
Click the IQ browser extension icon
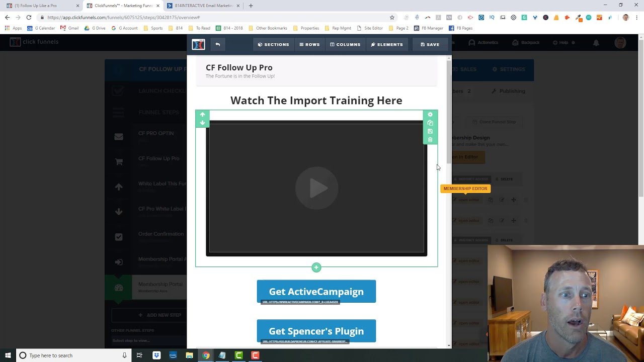(492, 17)
